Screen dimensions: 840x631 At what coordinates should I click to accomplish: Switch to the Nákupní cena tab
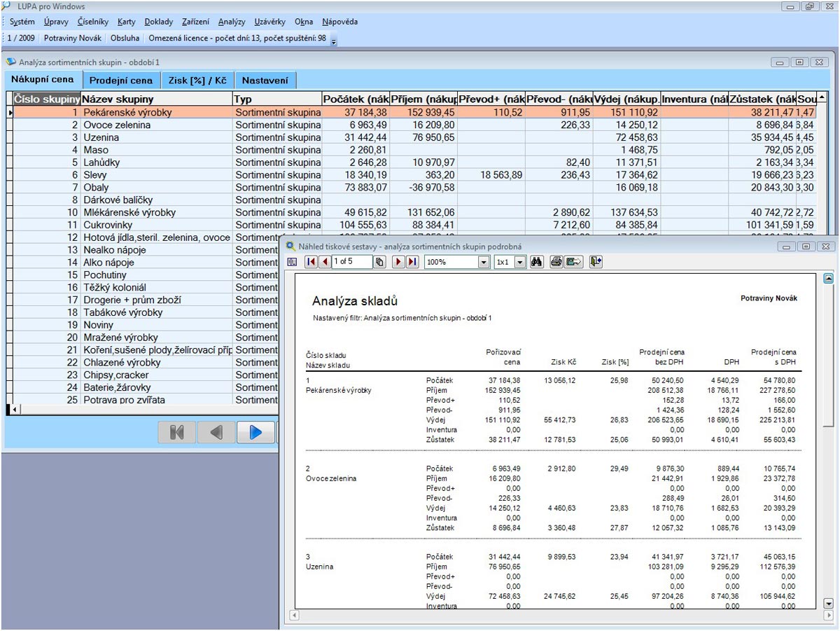tap(42, 79)
